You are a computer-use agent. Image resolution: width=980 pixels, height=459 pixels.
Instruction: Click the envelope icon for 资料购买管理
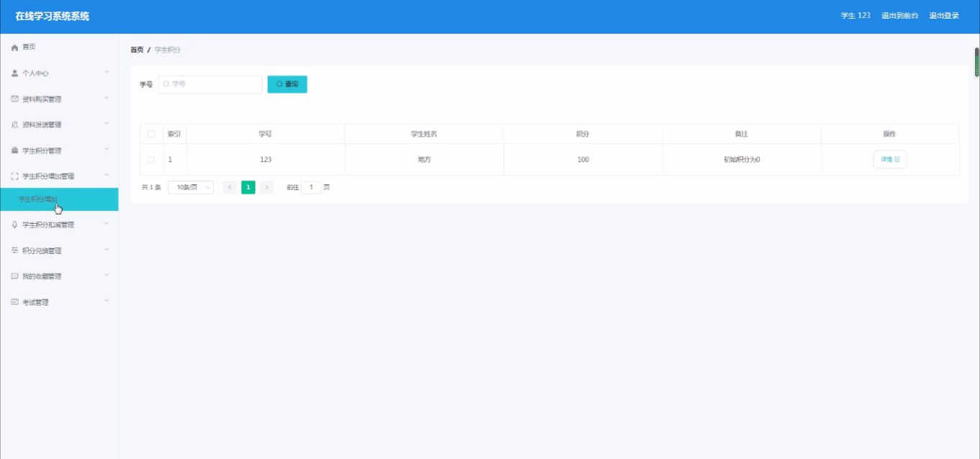(14, 99)
